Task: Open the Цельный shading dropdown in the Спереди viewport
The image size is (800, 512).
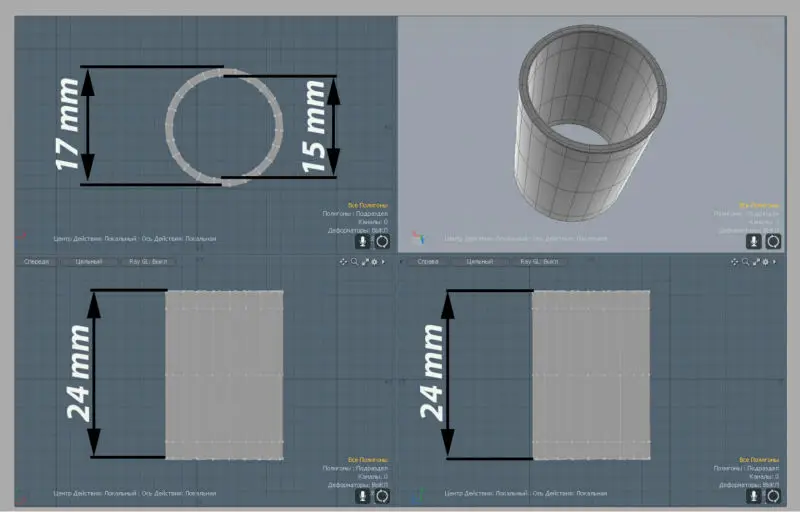Action: point(89,262)
